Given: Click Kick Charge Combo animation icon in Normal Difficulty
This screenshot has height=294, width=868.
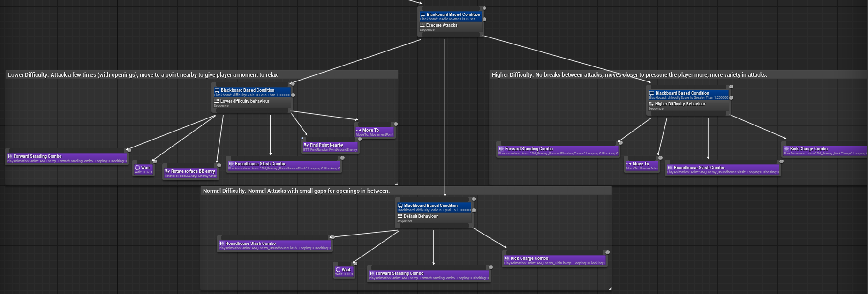Looking at the screenshot, I should click(x=507, y=258).
